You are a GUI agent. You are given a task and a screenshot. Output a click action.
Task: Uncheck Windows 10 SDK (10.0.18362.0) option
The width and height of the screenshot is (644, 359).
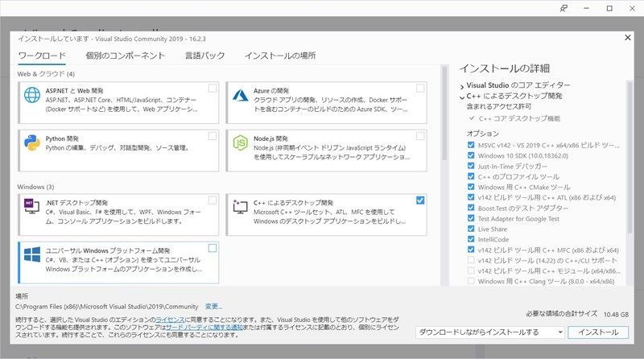(x=471, y=155)
